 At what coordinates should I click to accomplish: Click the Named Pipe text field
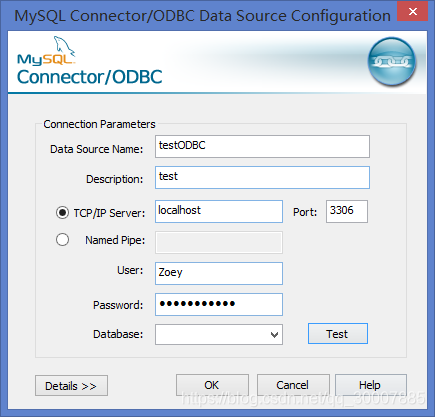pos(219,243)
